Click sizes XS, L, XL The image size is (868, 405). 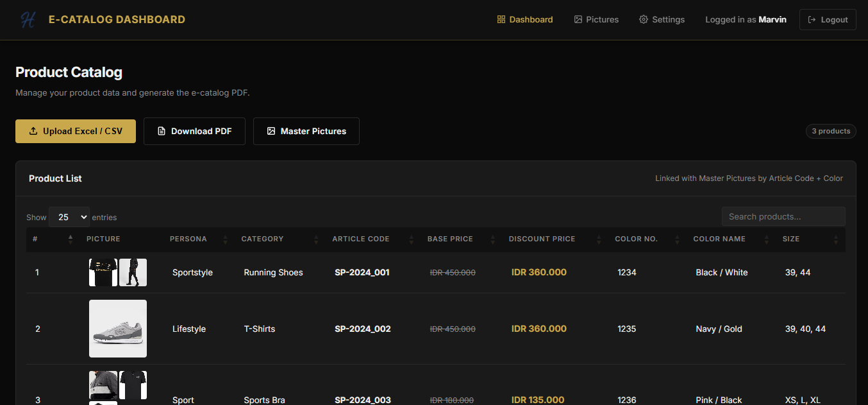coord(803,400)
